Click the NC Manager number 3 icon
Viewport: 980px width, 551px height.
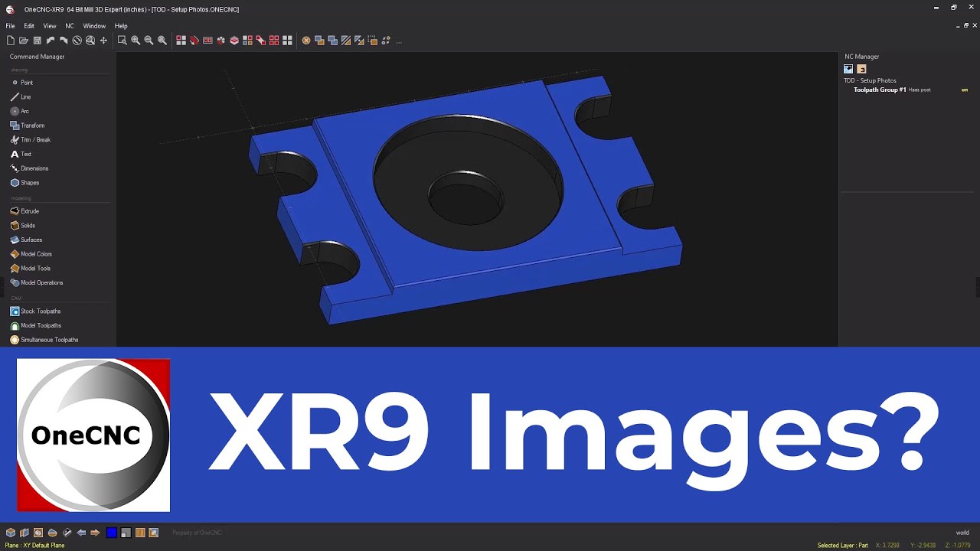[861, 69]
